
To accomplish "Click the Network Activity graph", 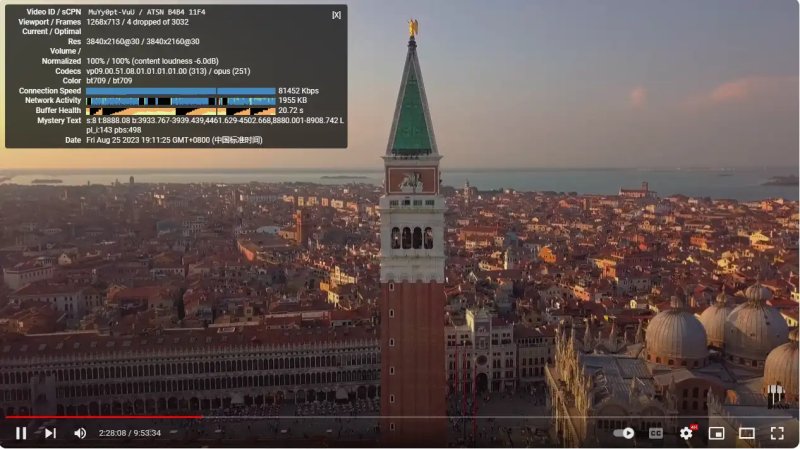I will click(181, 101).
